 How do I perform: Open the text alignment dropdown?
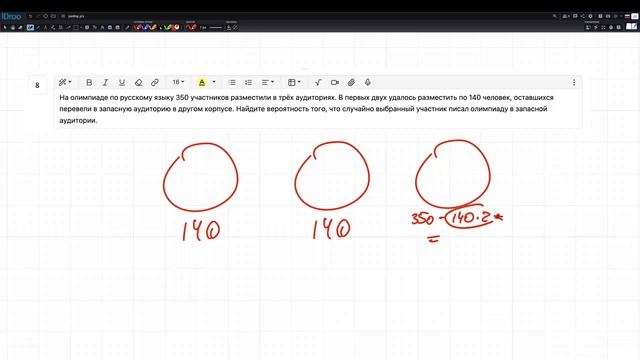click(x=267, y=82)
